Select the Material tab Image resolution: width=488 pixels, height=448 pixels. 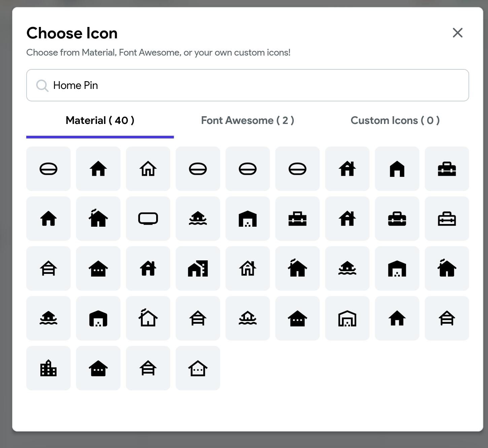coord(100,121)
